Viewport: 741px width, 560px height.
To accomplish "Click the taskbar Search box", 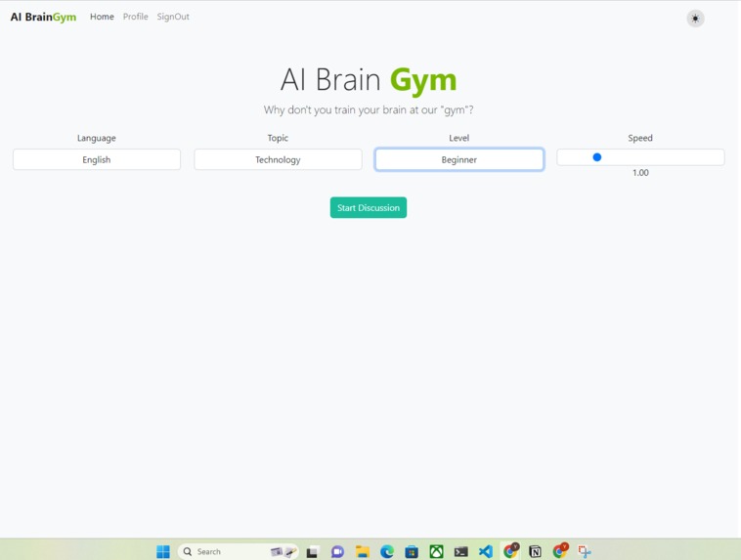I will click(238, 551).
